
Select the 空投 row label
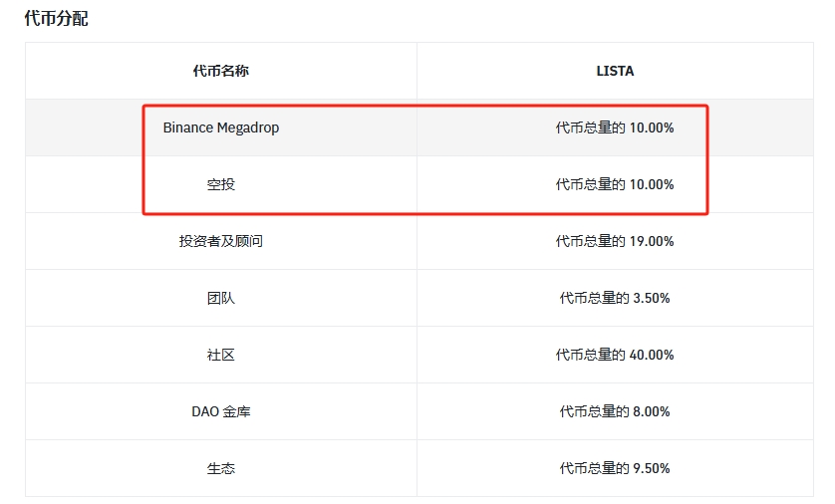(220, 184)
